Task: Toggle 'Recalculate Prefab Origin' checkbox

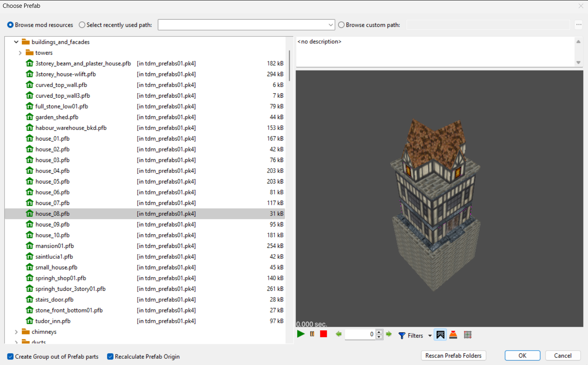Action: [x=110, y=357]
